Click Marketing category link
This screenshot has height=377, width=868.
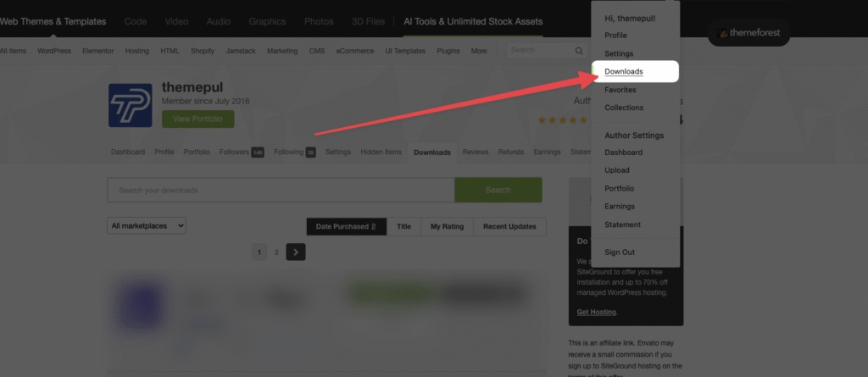[x=282, y=51]
